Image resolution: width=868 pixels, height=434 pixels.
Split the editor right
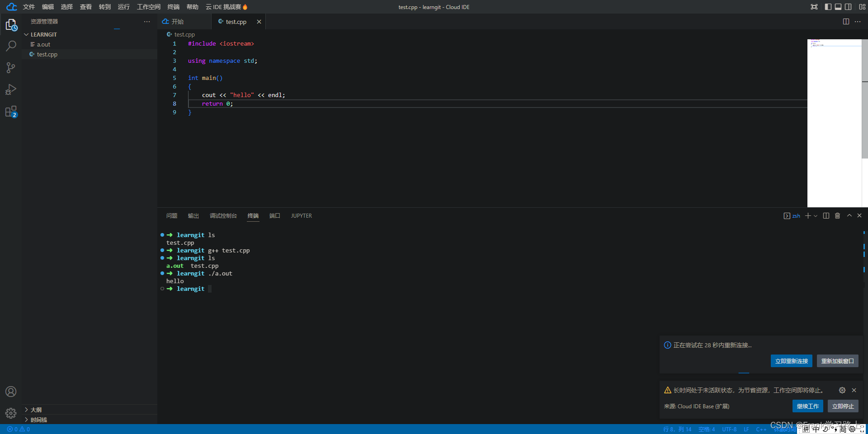(846, 22)
